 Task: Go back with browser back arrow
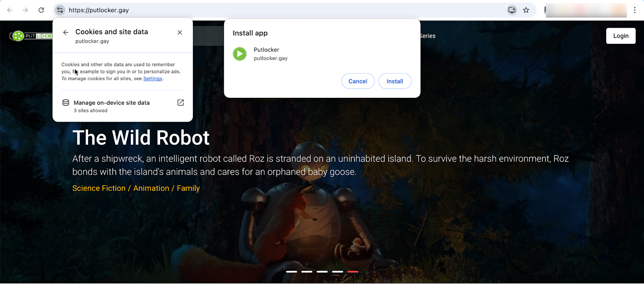pyautogui.click(x=10, y=10)
